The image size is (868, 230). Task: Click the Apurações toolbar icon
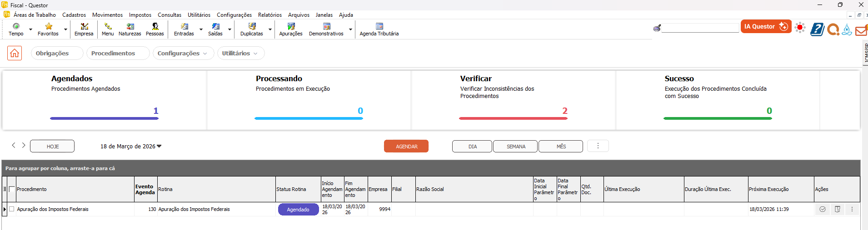coord(291,29)
